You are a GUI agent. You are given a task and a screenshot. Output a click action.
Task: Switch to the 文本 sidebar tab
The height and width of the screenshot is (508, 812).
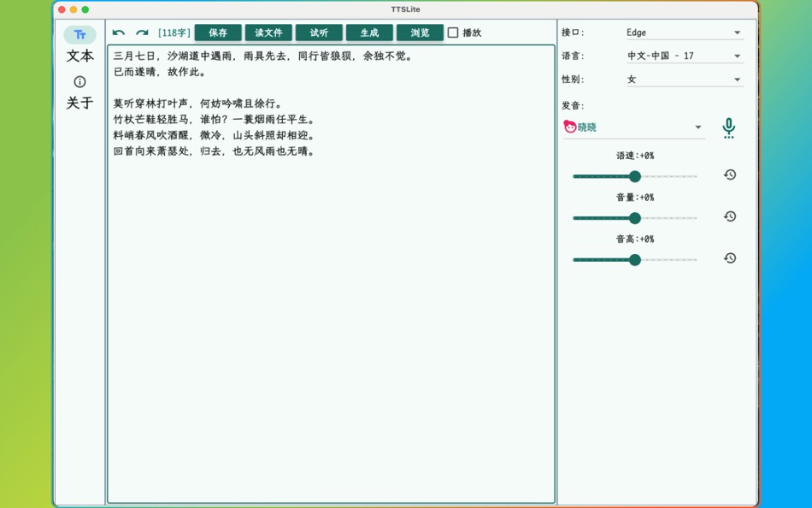point(79,56)
